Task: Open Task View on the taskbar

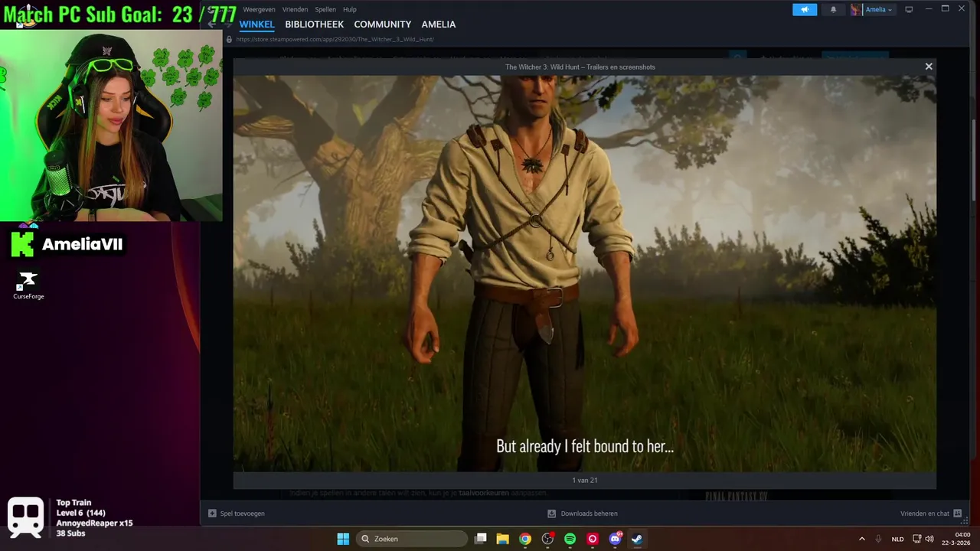Action: pyautogui.click(x=481, y=539)
